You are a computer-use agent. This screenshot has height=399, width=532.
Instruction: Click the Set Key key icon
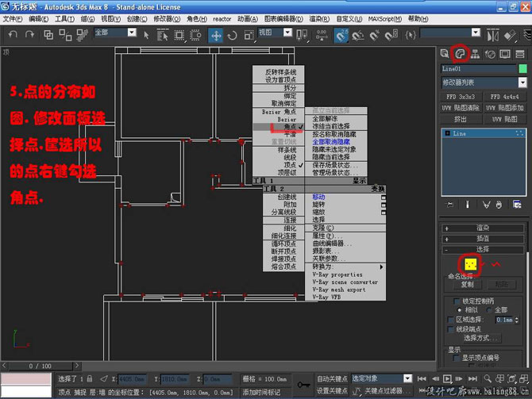303,385
